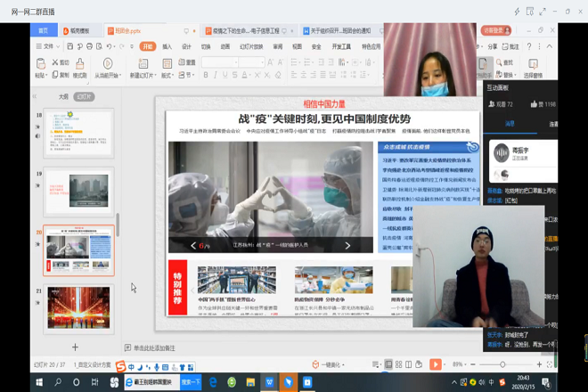This screenshot has height=392, width=588.
Task: Toggle Subscript formatting
Action: click(267, 75)
